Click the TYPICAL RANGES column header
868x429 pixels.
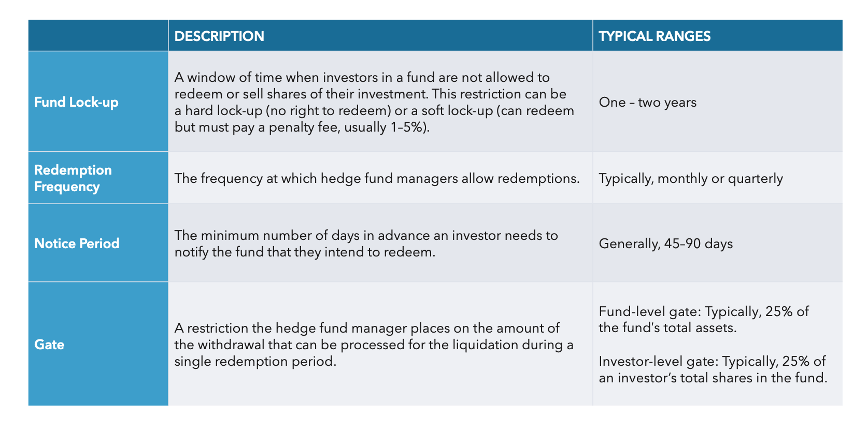654,36
